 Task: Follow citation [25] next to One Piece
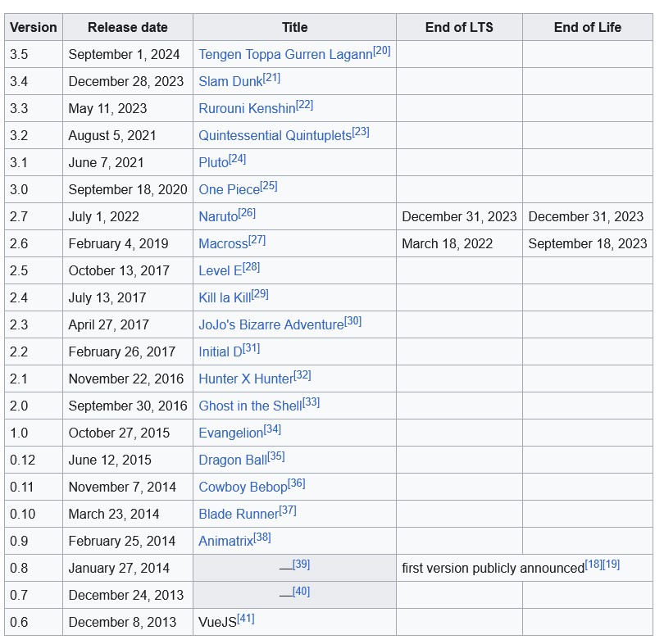269,186
